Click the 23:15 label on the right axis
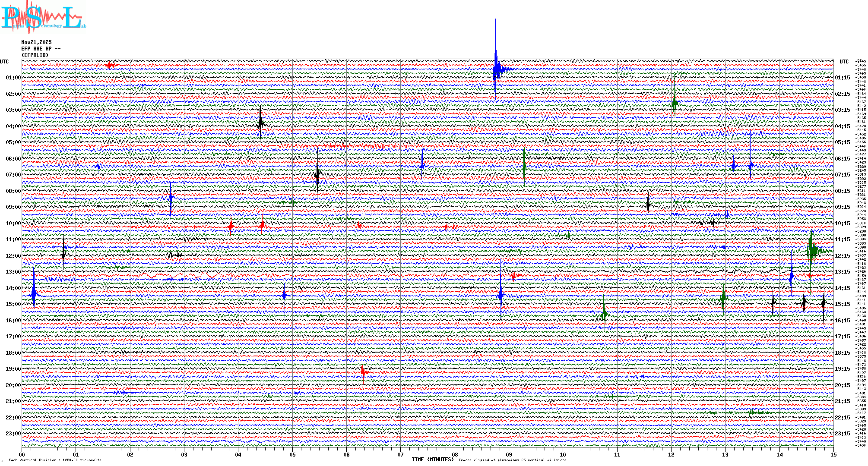Viewport: 868px width, 466px height. click(842, 434)
